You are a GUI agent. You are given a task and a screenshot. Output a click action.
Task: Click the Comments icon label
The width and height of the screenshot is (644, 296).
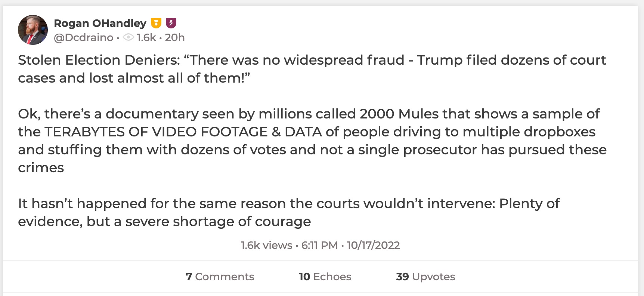pos(225,277)
